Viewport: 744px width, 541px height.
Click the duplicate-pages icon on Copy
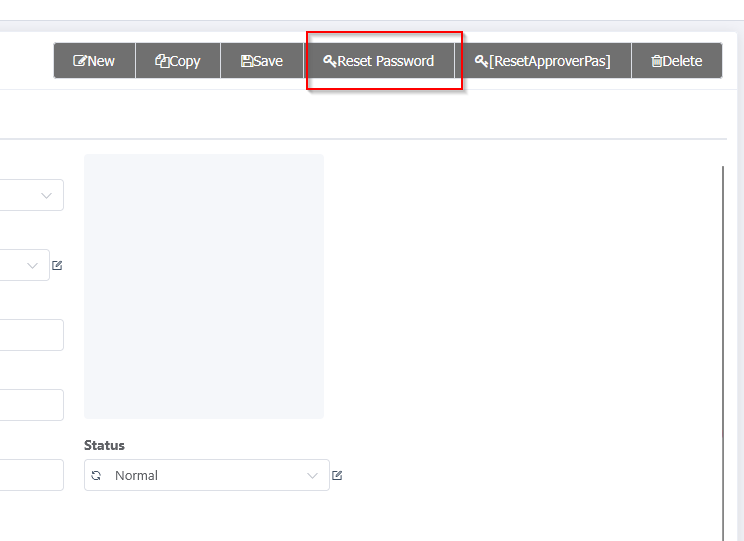162,61
